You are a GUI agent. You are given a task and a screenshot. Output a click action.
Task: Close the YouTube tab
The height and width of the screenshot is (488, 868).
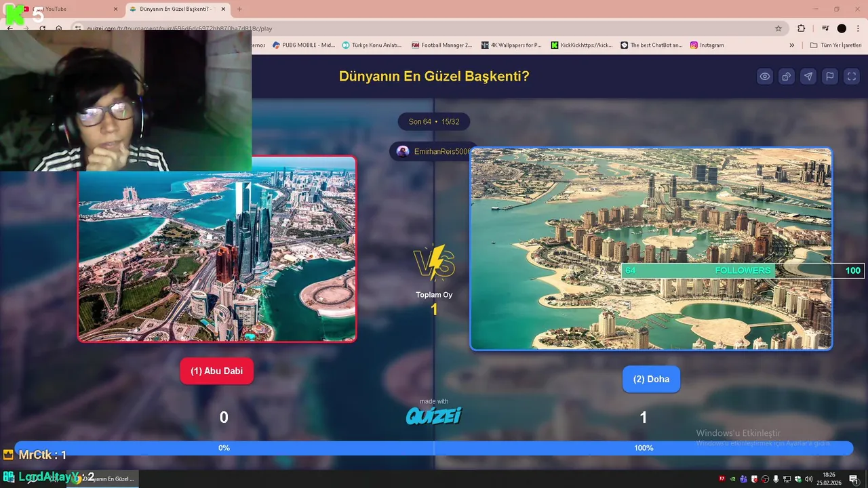(x=115, y=9)
